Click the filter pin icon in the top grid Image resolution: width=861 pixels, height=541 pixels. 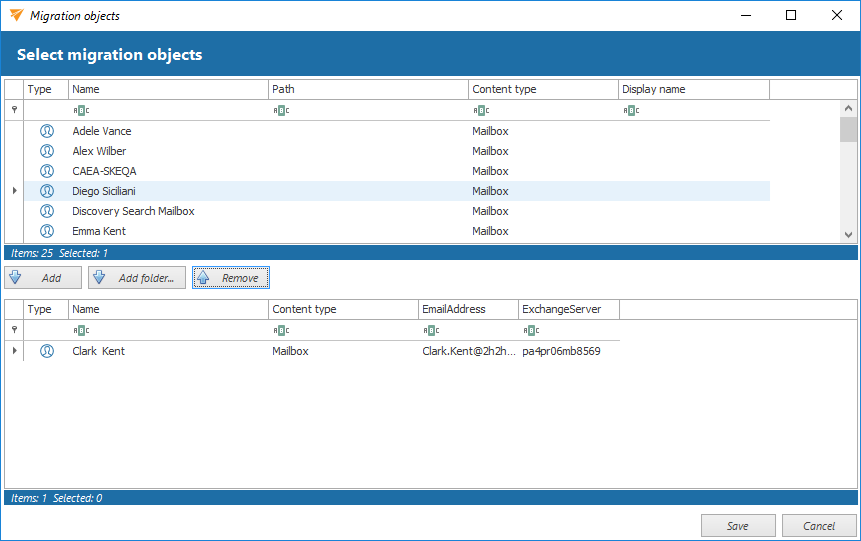pos(14,110)
